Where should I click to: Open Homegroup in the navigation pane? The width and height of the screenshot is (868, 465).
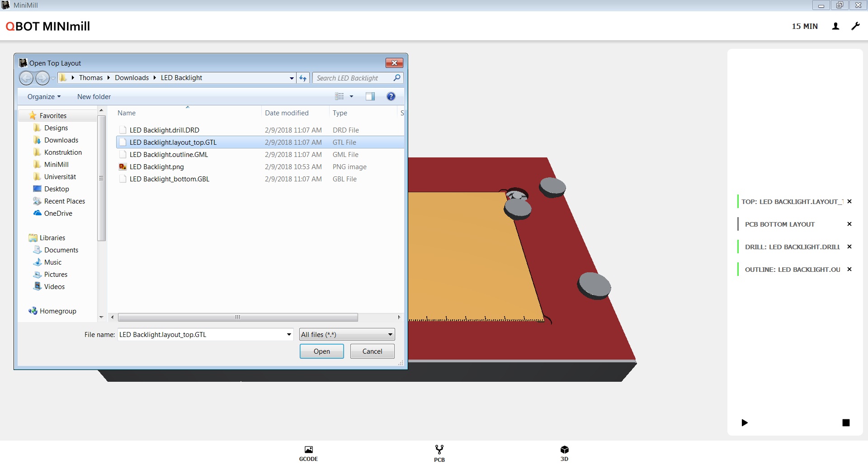point(58,311)
